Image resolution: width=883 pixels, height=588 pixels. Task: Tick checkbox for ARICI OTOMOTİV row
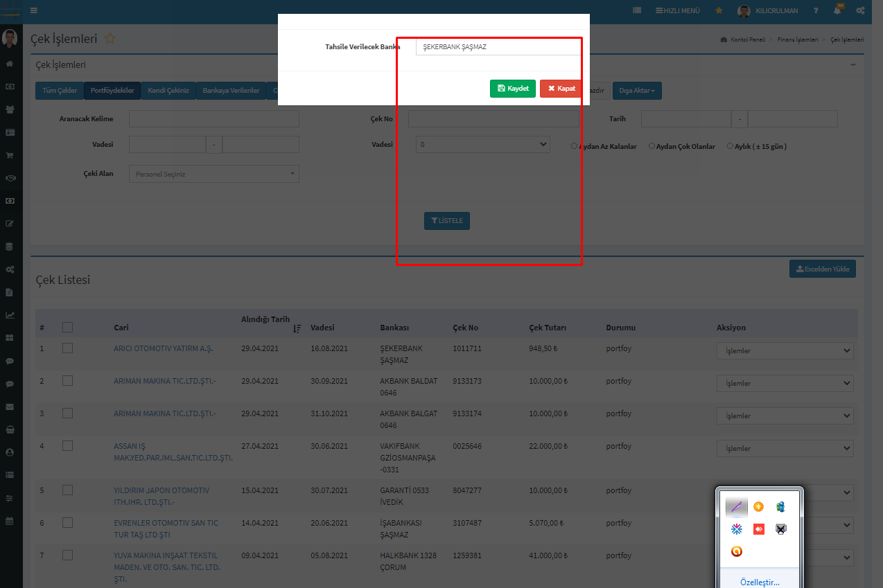[67, 348]
